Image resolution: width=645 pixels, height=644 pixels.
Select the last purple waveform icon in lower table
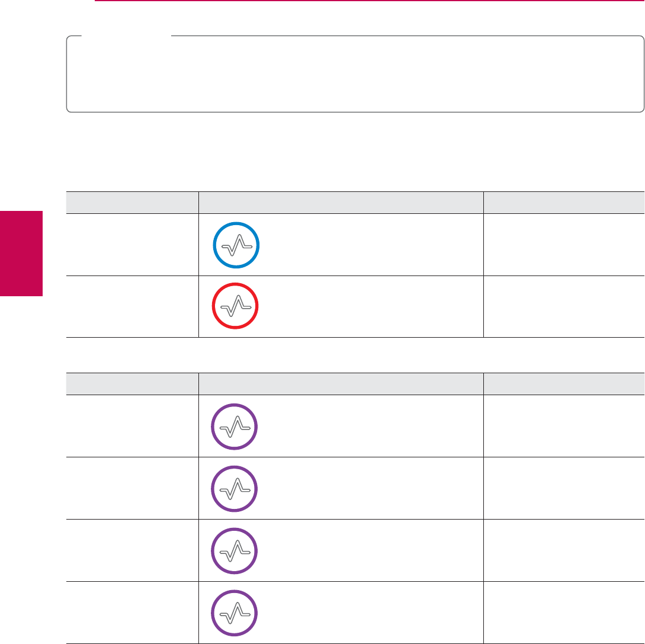click(x=235, y=612)
